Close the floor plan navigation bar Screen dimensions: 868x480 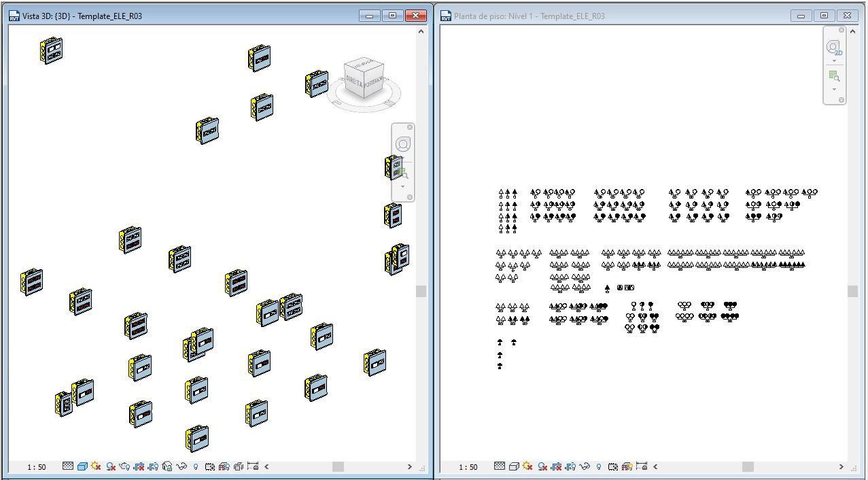(841, 30)
